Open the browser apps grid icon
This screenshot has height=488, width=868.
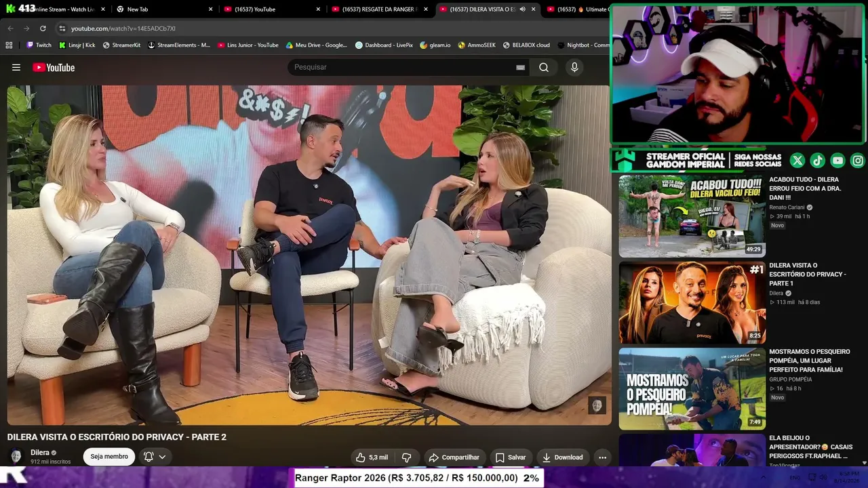coord(9,45)
